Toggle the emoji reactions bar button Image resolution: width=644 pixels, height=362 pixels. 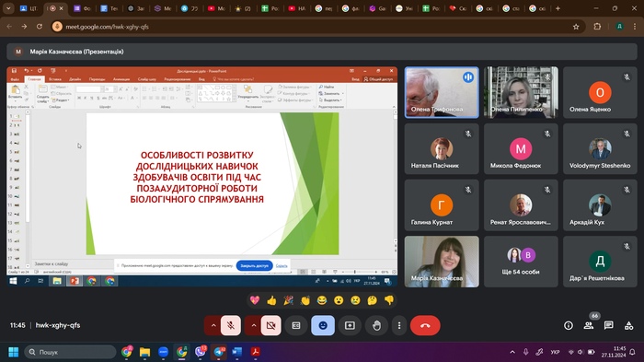(323, 325)
